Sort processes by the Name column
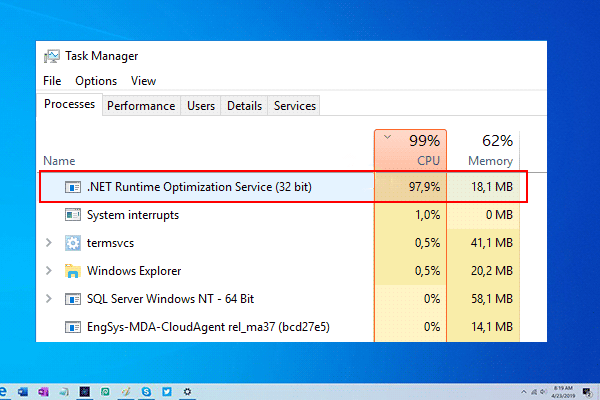The image size is (600, 400). coord(60,160)
